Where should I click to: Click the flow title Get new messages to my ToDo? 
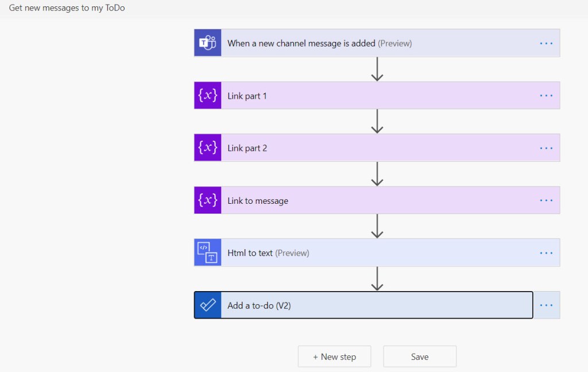67,8
